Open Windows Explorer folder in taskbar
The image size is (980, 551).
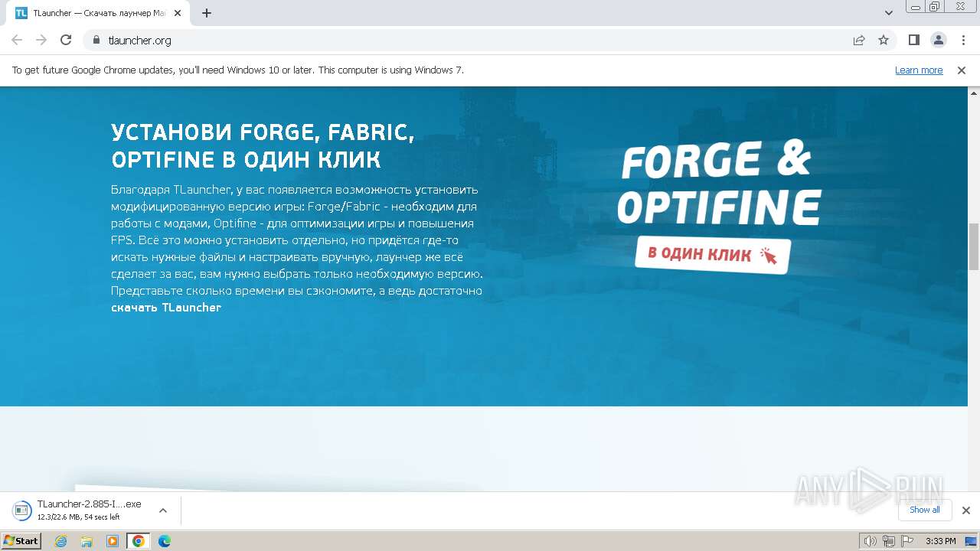point(87,541)
